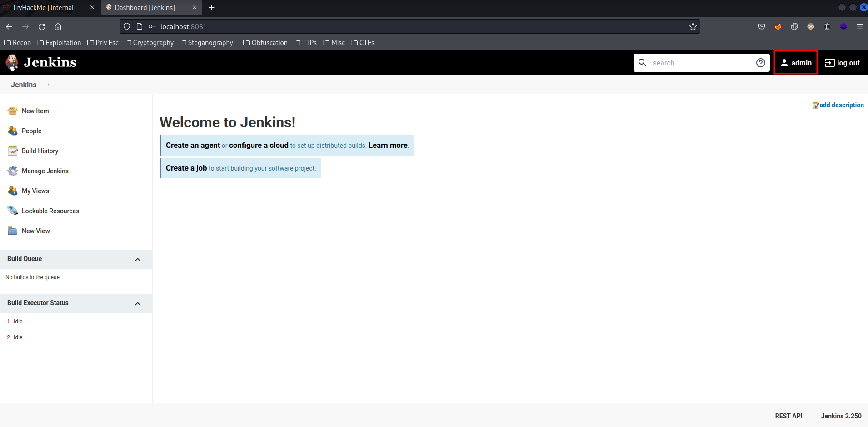Viewport: 868px width, 427px height.
Task: Open Lockable Resources from sidebar
Action: 50,211
